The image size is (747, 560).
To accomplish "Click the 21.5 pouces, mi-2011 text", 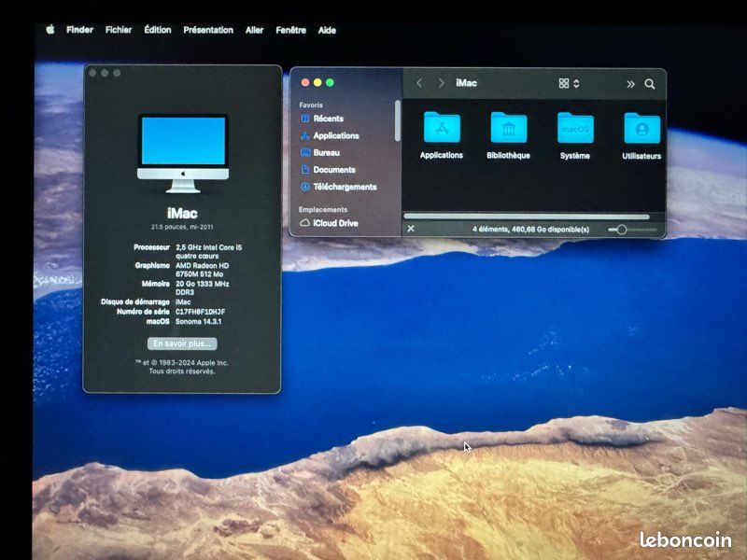I will click(182, 227).
